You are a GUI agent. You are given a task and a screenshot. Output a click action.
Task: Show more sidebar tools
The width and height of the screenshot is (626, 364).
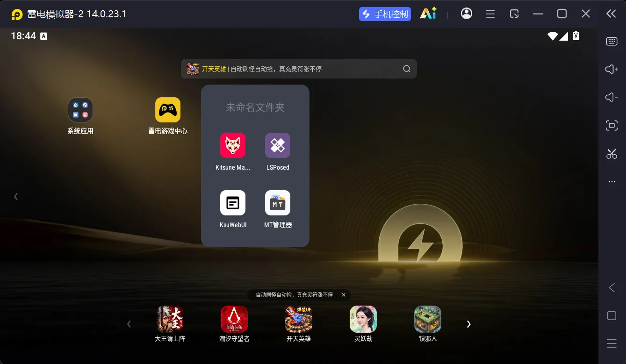(612, 182)
